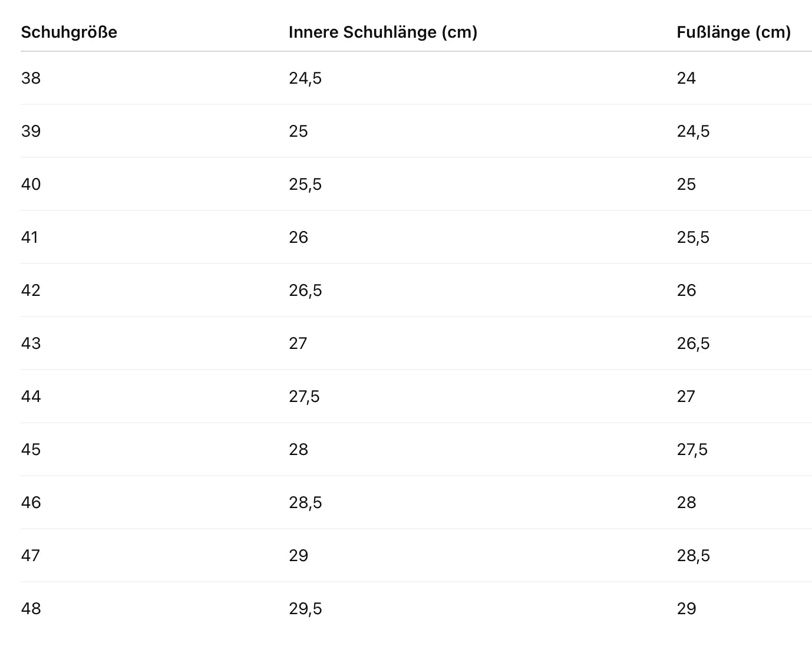The width and height of the screenshot is (812, 646).
Task: Select shoe size 41 cell
Action: (x=30, y=238)
